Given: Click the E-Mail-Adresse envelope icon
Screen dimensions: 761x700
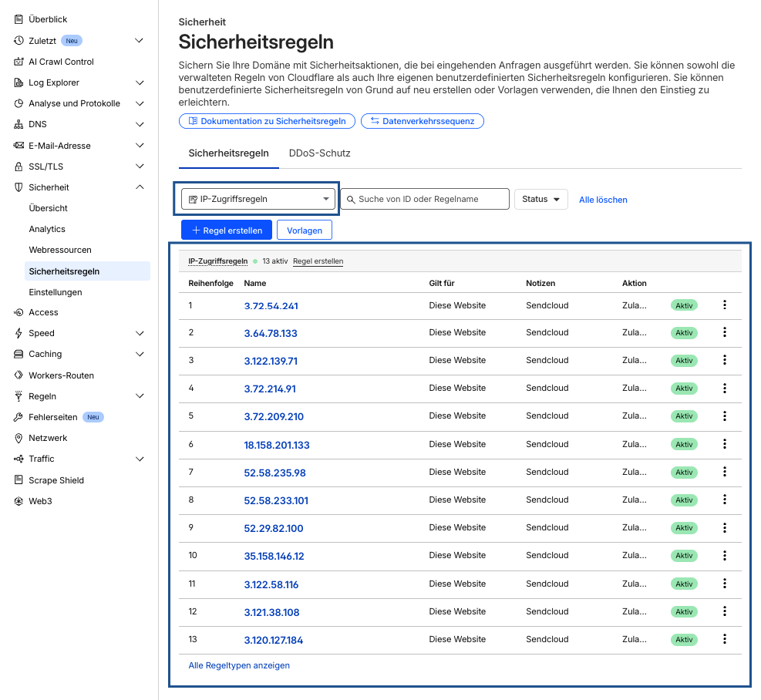Looking at the screenshot, I should click(19, 146).
